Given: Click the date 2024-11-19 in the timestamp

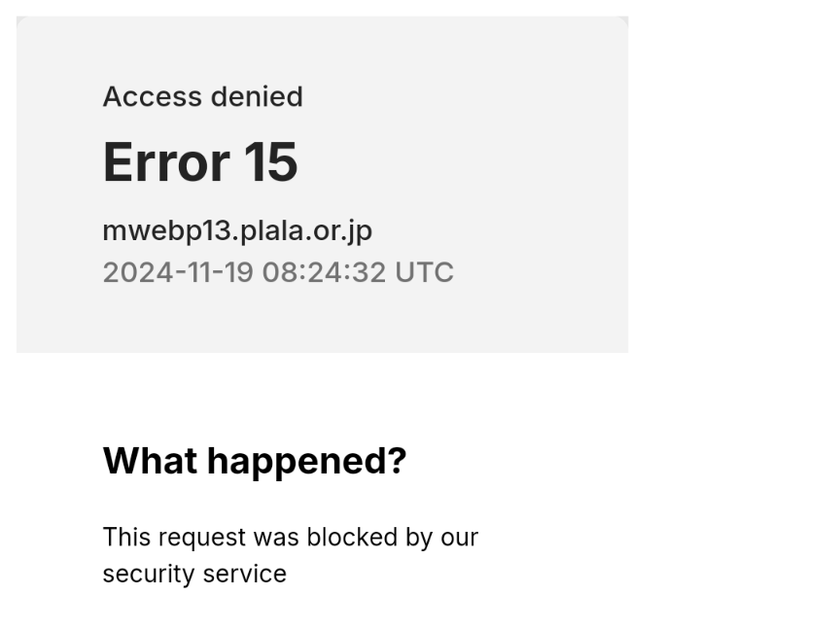Looking at the screenshot, I should click(x=178, y=272).
